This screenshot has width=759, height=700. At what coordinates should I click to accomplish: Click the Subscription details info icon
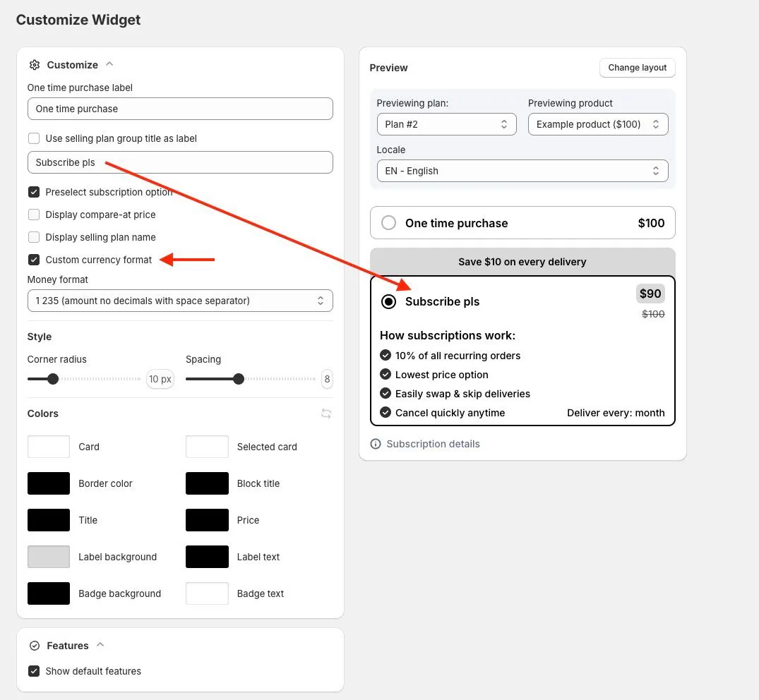coord(376,444)
